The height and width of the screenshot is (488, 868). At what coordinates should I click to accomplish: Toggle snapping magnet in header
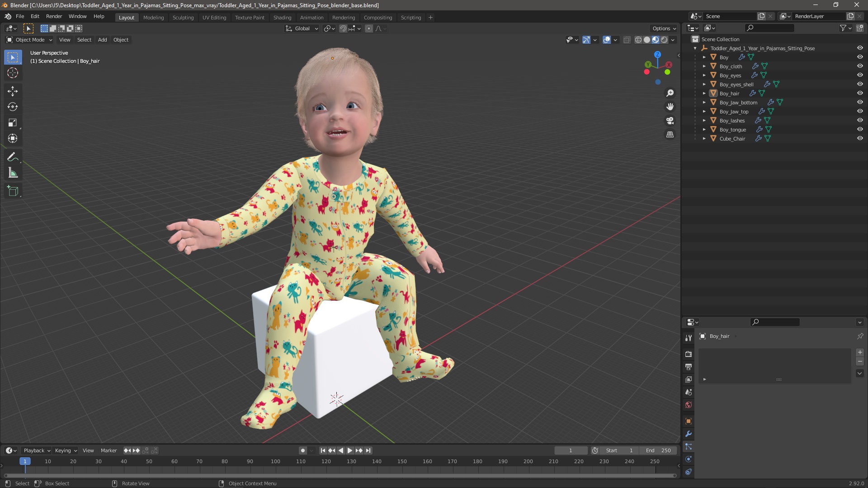(x=343, y=28)
